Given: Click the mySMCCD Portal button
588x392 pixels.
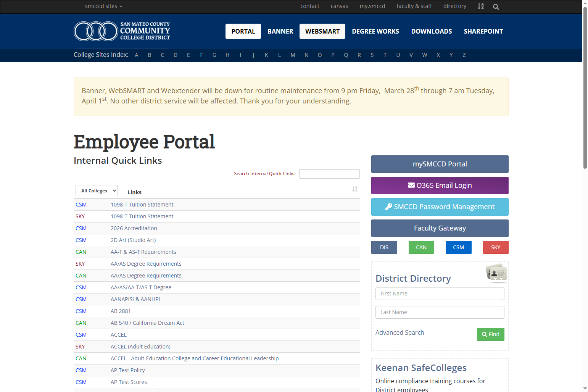Looking at the screenshot, I should pos(440,164).
